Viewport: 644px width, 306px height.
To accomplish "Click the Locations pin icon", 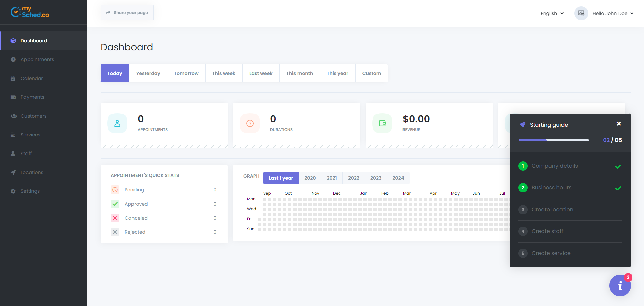I will pyautogui.click(x=13, y=172).
